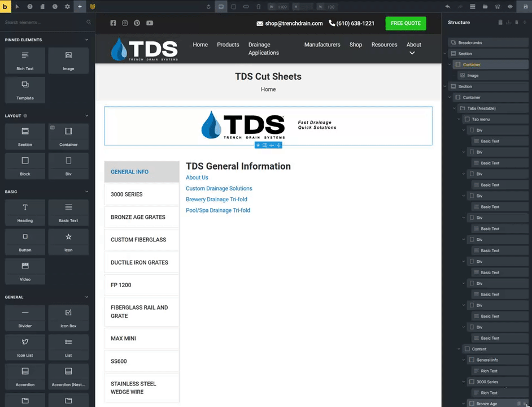
Task: Add a Template element
Action: (25, 90)
